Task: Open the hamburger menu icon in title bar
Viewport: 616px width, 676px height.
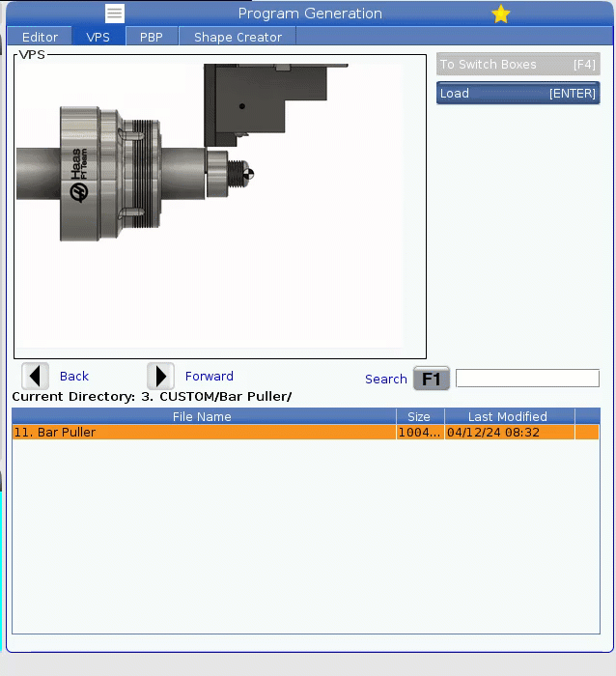Action: (x=115, y=14)
